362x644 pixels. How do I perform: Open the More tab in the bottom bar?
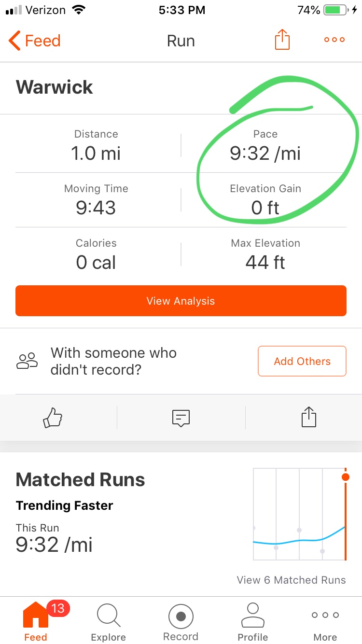[325, 620]
